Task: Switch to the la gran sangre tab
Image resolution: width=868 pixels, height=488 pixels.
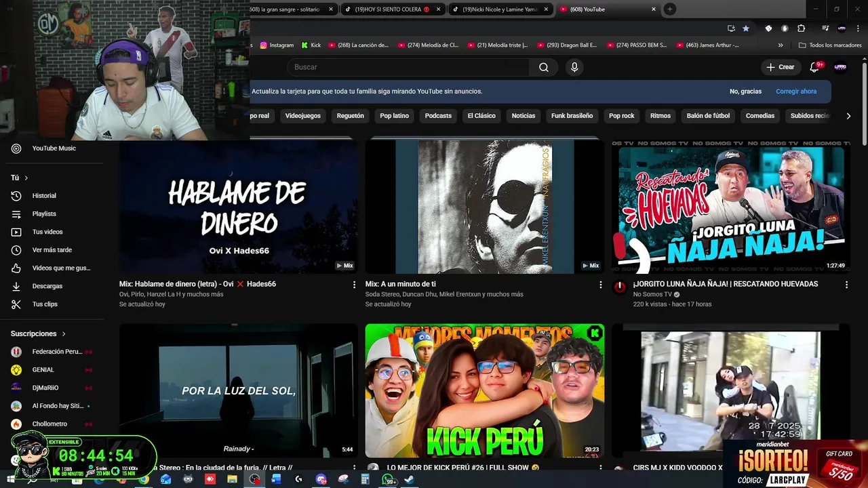Action: click(292, 9)
